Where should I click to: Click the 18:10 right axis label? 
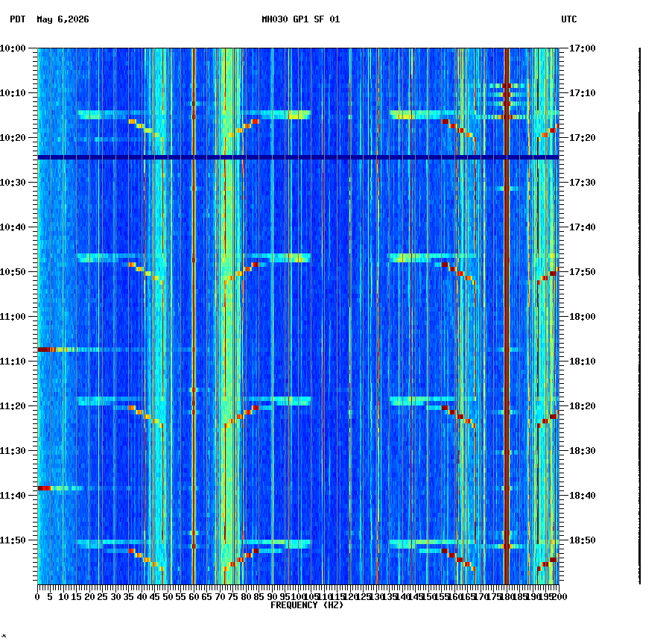pos(583,362)
